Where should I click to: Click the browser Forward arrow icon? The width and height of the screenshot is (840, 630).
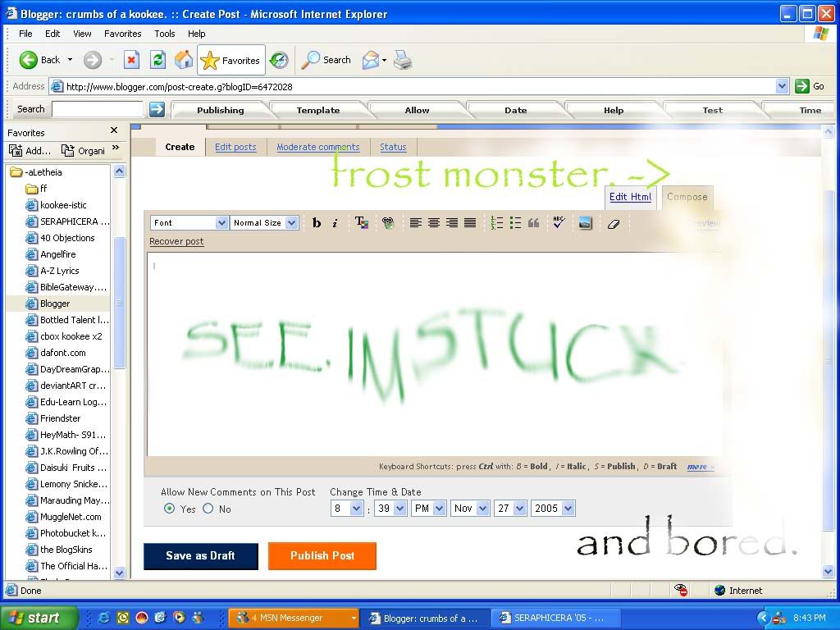(92, 60)
